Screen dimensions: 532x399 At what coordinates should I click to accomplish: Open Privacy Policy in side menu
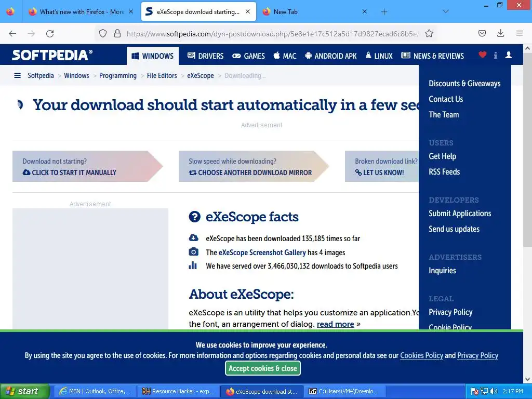[x=450, y=312]
